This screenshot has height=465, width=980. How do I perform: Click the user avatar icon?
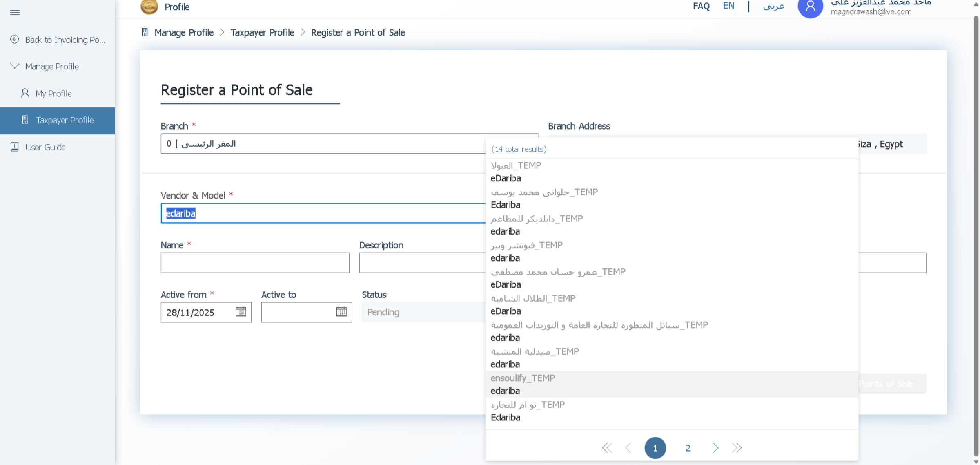coord(810,7)
